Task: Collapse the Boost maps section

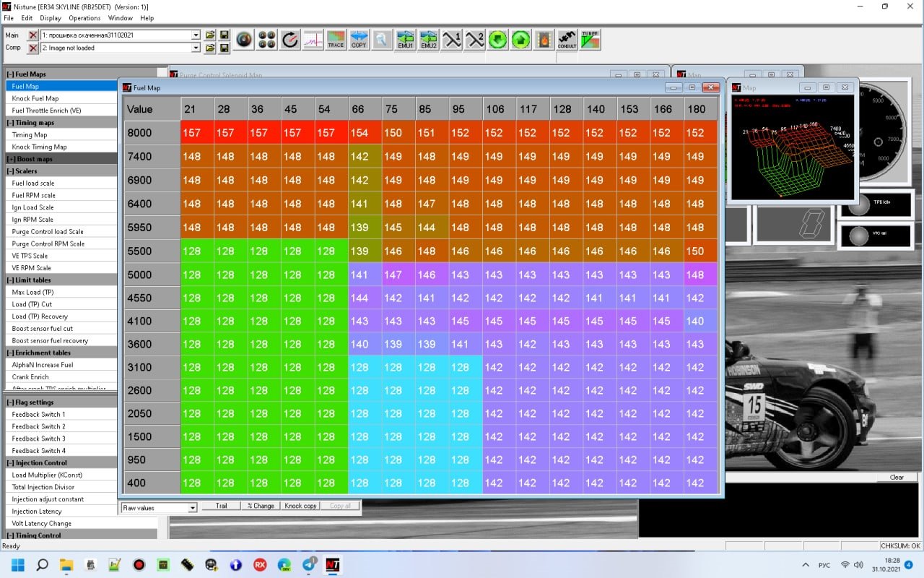Action: 12,158
